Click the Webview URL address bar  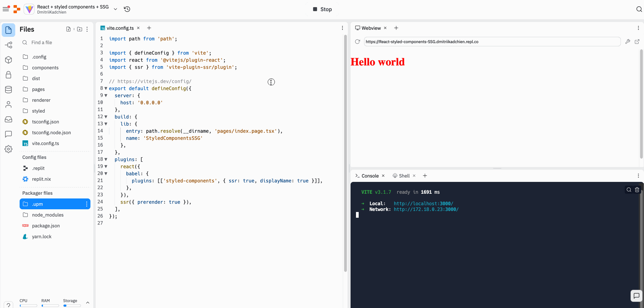tap(492, 42)
